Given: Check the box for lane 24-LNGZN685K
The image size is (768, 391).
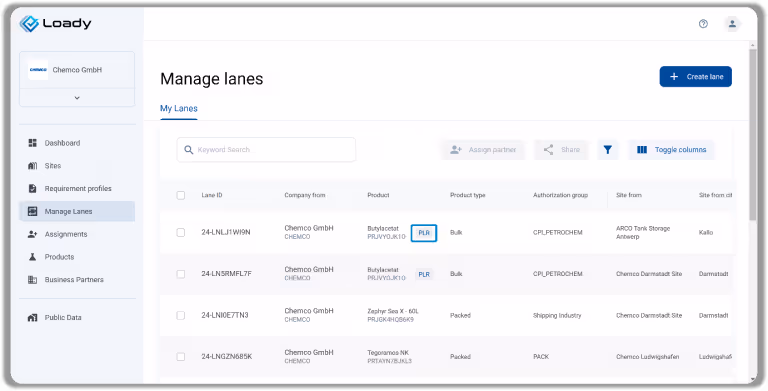Looking at the screenshot, I should (181, 357).
